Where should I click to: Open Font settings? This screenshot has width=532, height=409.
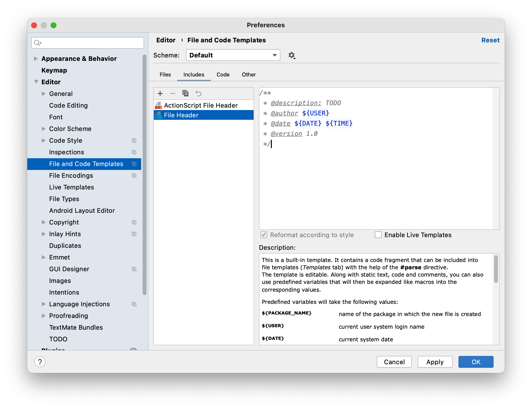(x=56, y=117)
